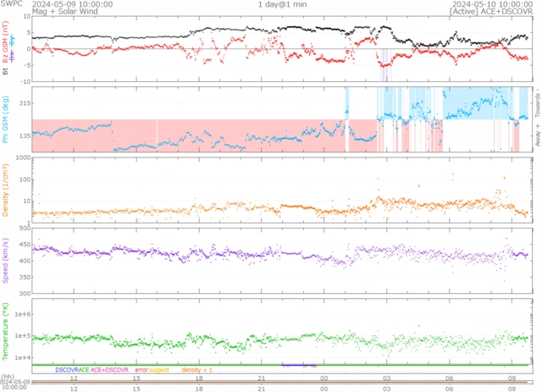542x392 pixels.
Task: Click the DSCOVR legend entry
Action: coord(66,370)
